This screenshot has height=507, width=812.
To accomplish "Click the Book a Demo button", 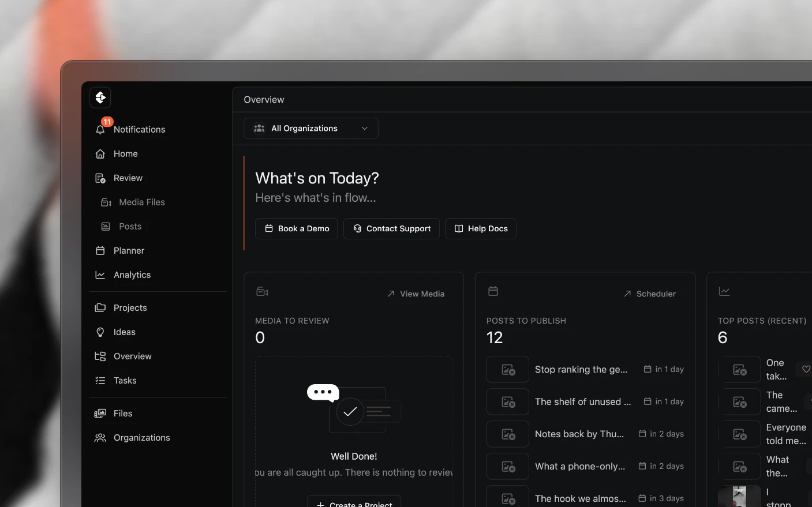I will (x=297, y=229).
